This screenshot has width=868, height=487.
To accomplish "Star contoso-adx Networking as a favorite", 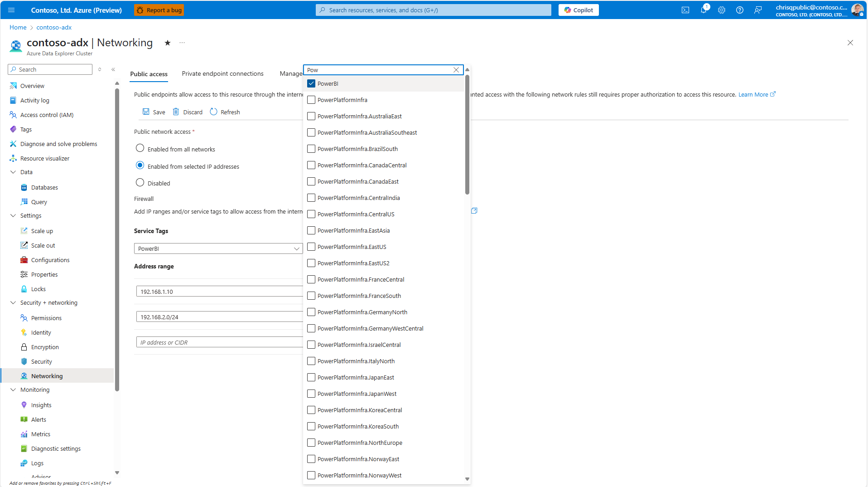I will point(167,43).
